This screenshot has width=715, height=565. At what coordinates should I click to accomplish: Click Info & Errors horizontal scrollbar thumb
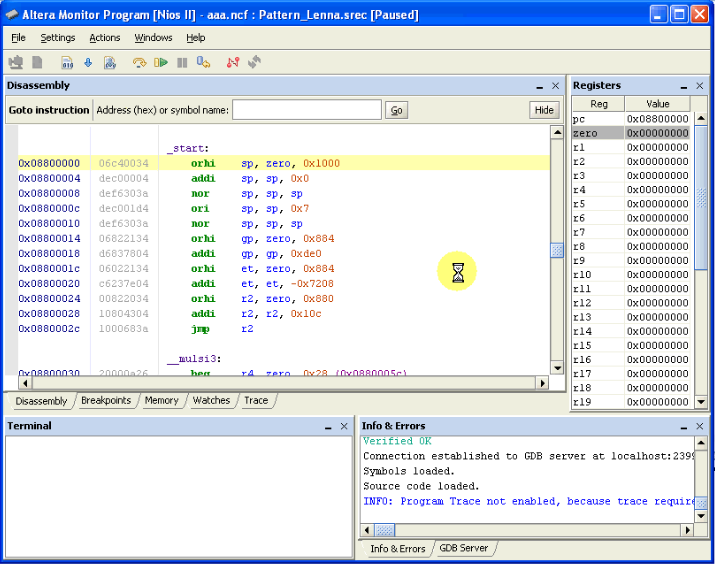pos(384,530)
